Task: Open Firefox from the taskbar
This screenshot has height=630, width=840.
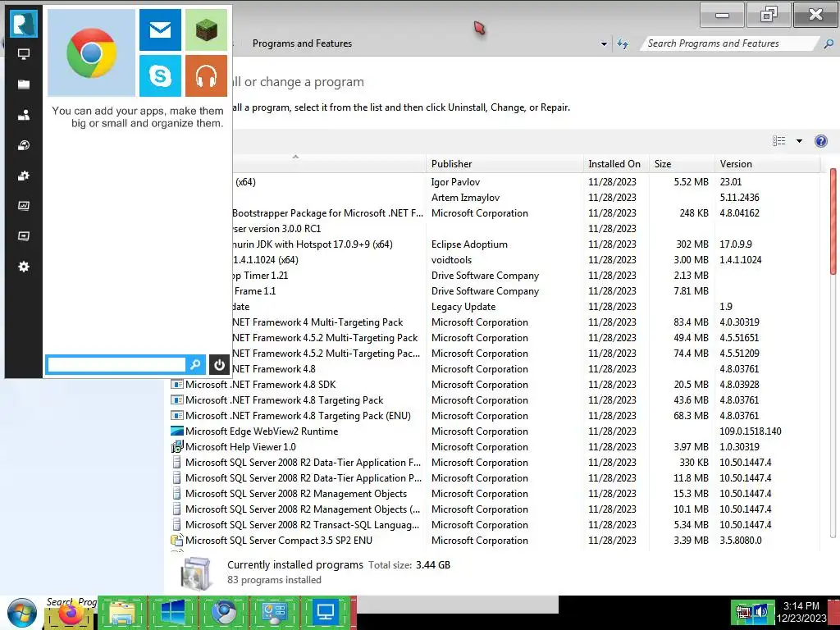Action: pyautogui.click(x=71, y=614)
